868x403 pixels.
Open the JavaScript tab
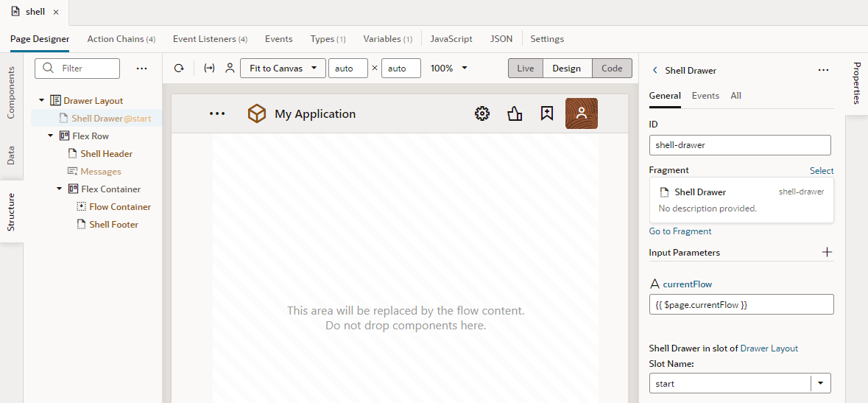pos(451,39)
